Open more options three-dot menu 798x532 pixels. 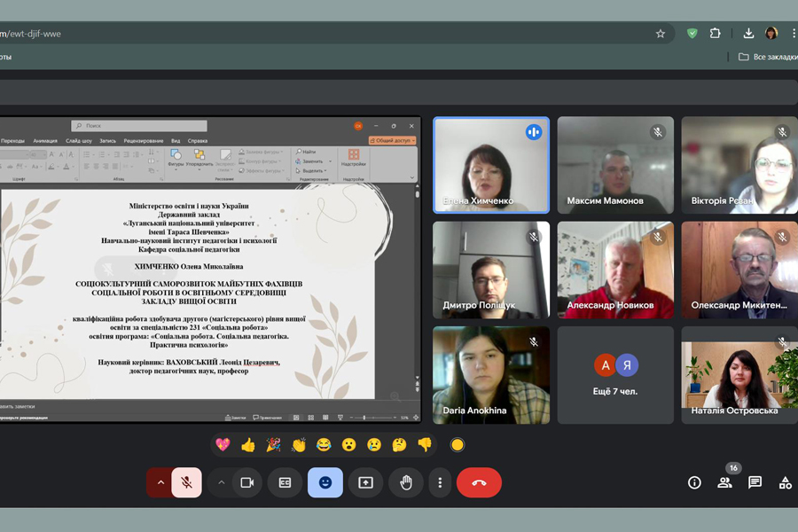pyautogui.click(x=440, y=482)
